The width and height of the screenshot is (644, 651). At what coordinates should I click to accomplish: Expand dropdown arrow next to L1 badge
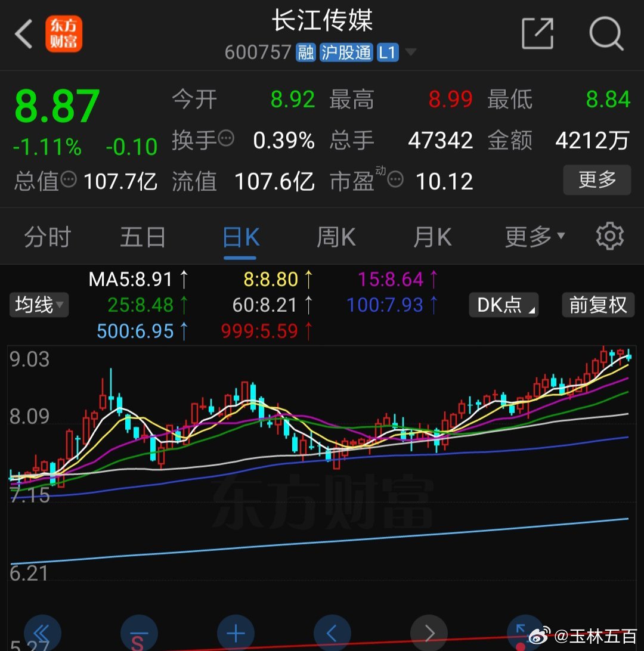tap(410, 52)
